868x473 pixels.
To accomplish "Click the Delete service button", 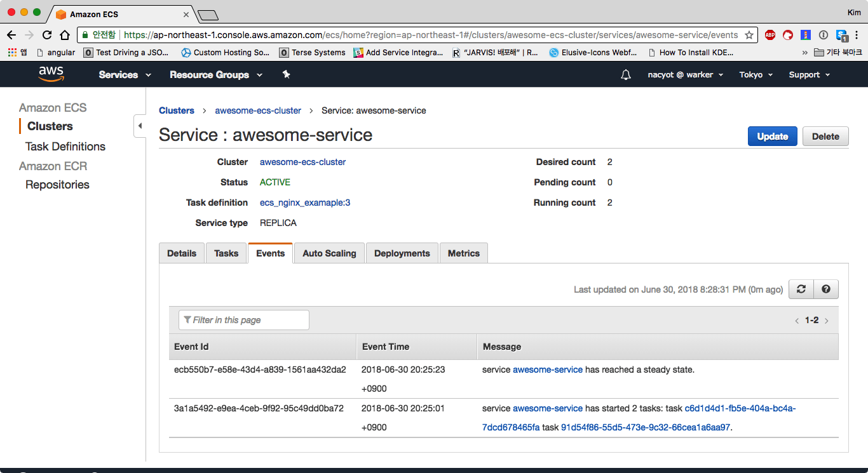I will tap(825, 137).
